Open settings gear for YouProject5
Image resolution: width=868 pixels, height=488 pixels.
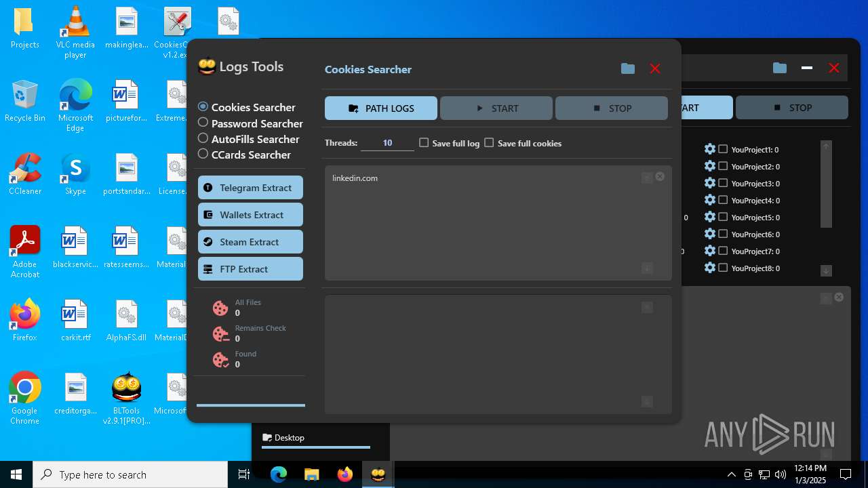(x=710, y=217)
